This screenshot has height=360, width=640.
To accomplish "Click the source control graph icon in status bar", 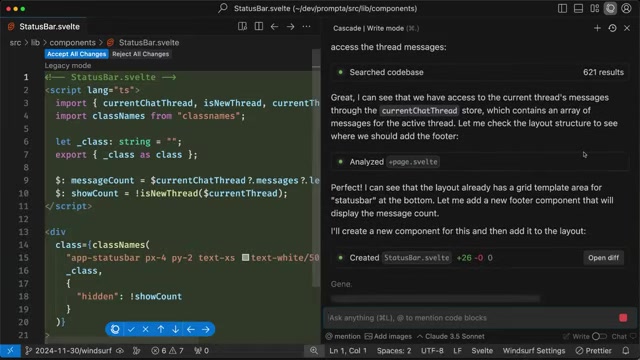I will 136,351.
